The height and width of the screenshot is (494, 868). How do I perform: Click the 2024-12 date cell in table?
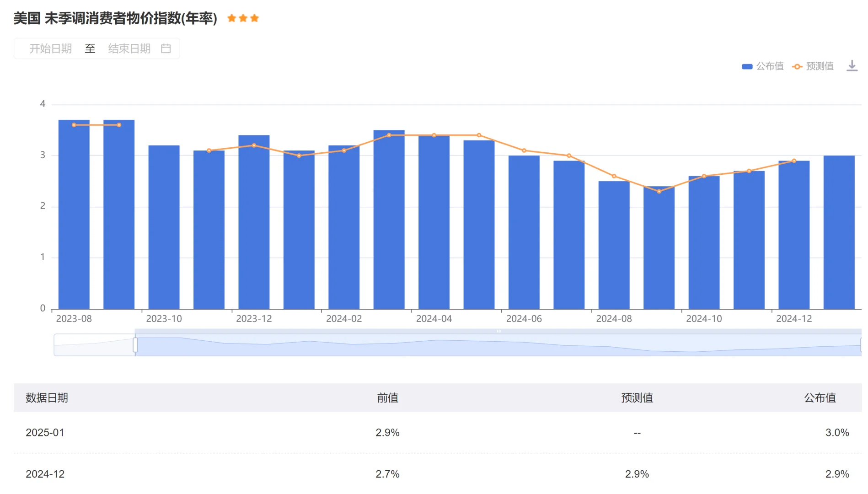[45, 474]
